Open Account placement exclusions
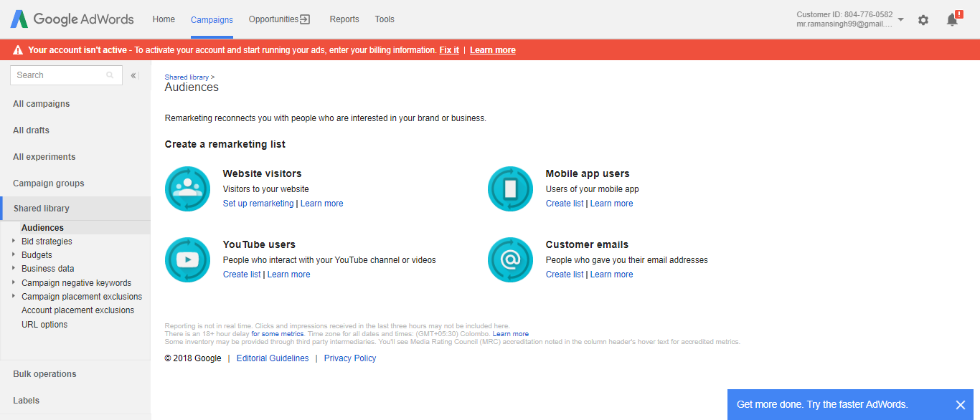This screenshot has width=980, height=420. pyautogui.click(x=78, y=310)
